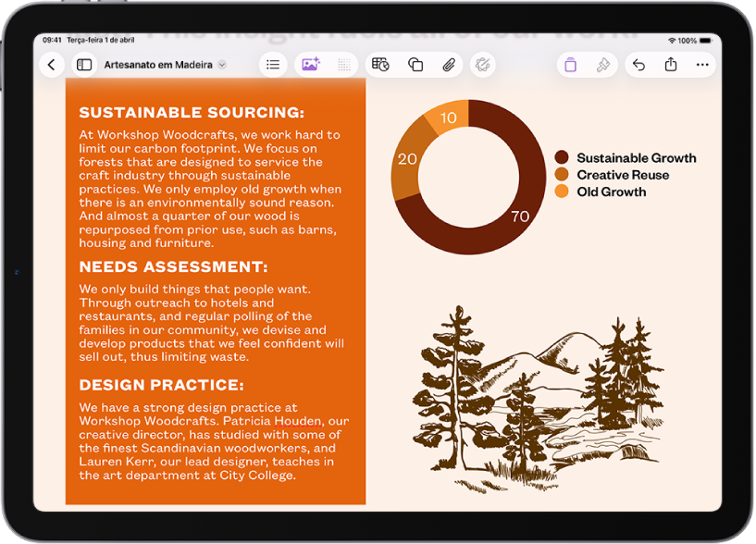Open the insert table icon
Viewport: 756px width, 544px height.
380,65
